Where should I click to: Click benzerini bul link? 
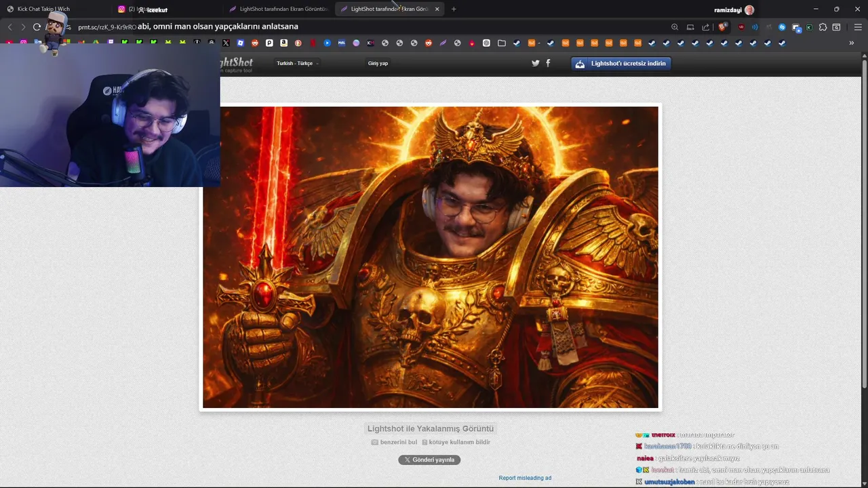point(394,442)
